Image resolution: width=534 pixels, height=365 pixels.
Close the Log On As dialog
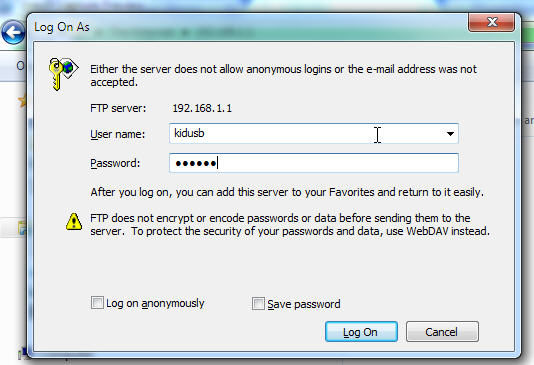[491, 22]
